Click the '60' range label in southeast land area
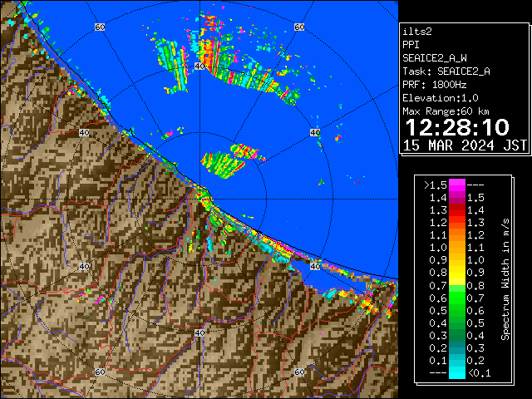The image size is (532, 399). coord(299,372)
